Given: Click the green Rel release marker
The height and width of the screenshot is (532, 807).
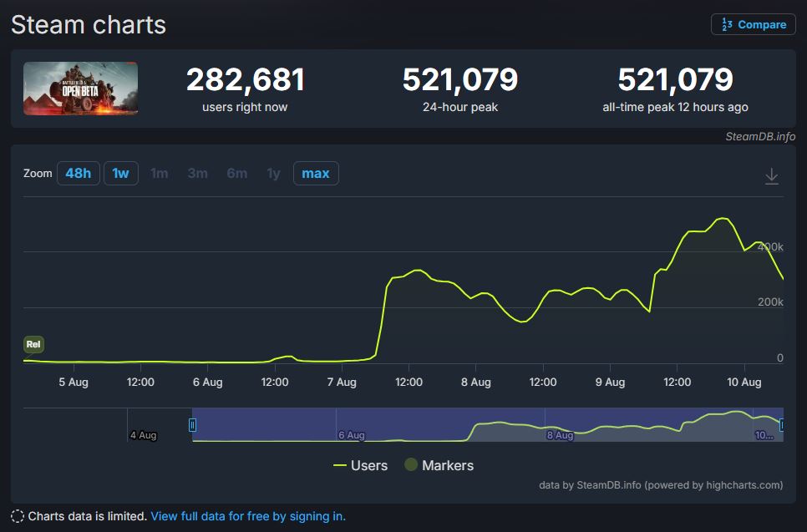Looking at the screenshot, I should tap(33, 344).
